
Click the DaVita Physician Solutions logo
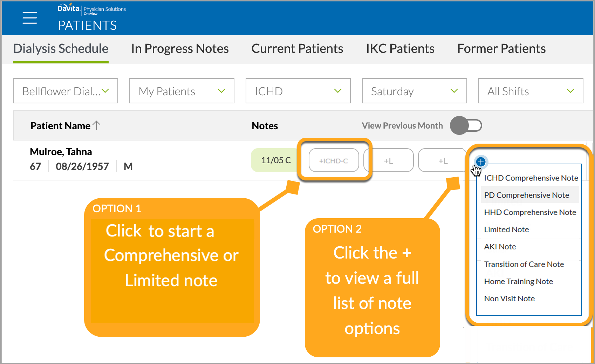[92, 9]
